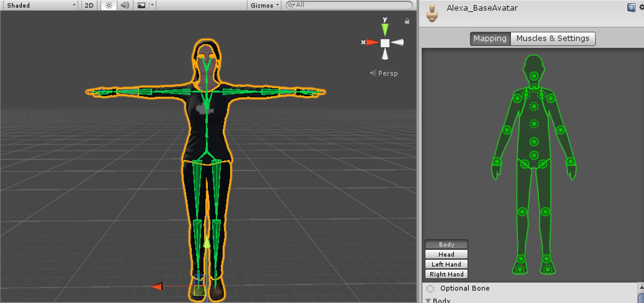
Task: Toggle scene effects with the image icon
Action: tap(142, 5)
